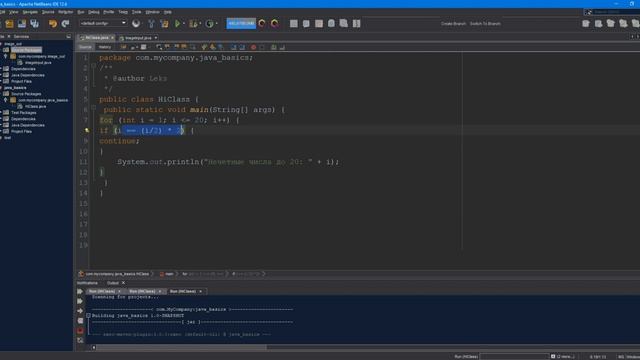Collapse the main method fold on line 6
The image size is (640, 360).
93,108
